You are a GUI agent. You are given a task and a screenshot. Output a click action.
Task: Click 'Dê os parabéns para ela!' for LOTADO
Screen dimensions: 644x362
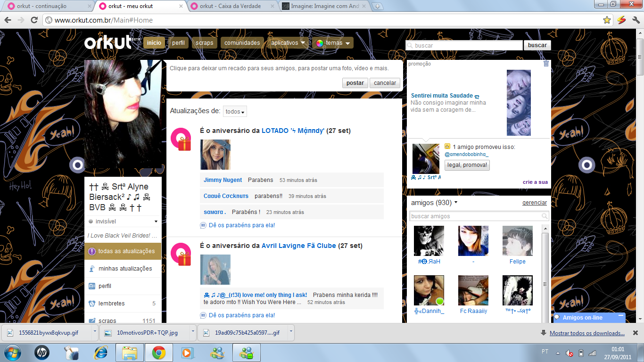(x=242, y=225)
